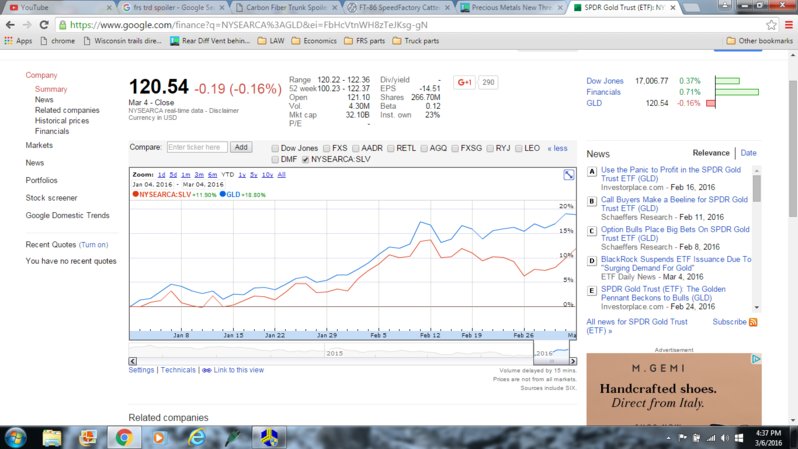The image size is (798, 449).
Task: Open the Dow Jones index link
Action: pyautogui.click(x=605, y=81)
